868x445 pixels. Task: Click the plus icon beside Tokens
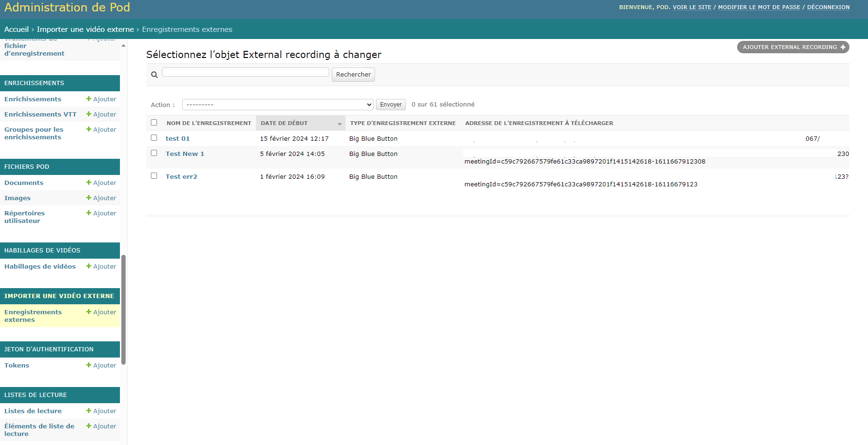coord(89,365)
